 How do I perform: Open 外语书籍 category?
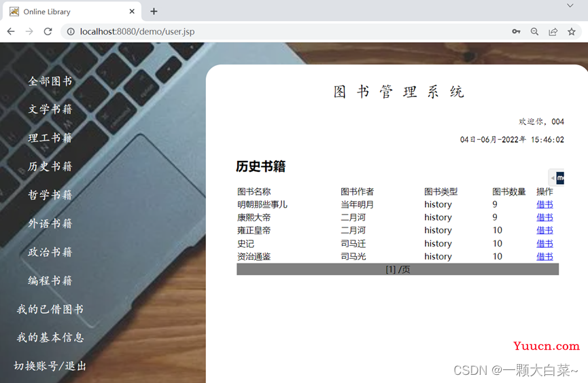coord(50,223)
